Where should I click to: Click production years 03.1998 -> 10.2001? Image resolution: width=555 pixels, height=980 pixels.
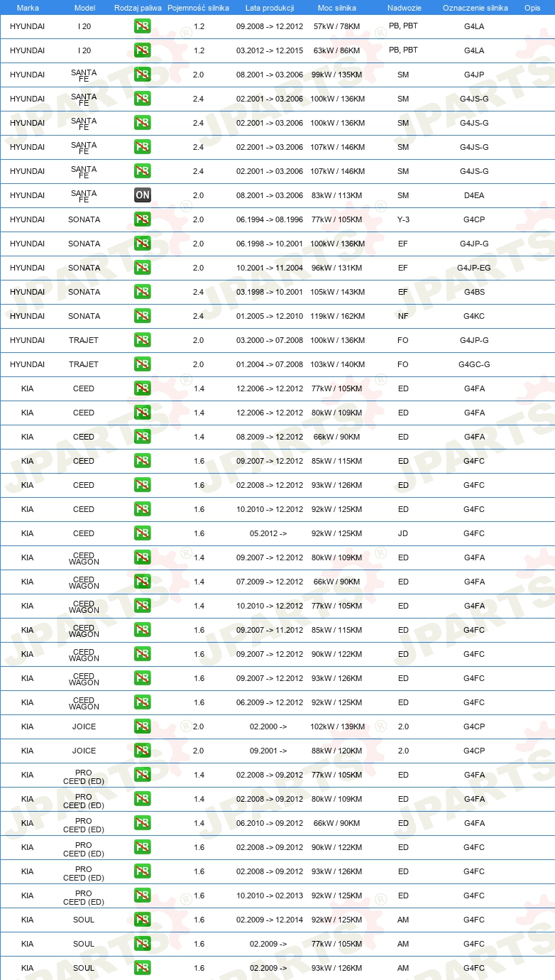coord(270,292)
